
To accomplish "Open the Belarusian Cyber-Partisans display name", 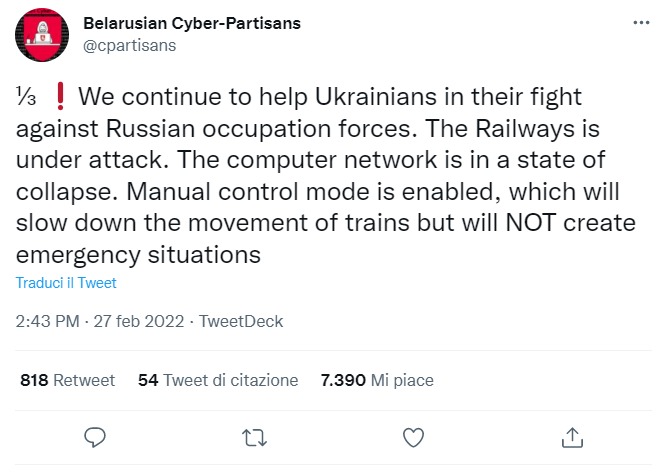I will click(191, 23).
